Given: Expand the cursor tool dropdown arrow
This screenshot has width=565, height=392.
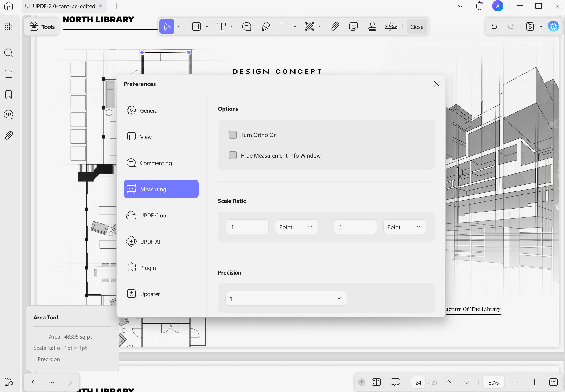Looking at the screenshot, I should coord(178,26).
